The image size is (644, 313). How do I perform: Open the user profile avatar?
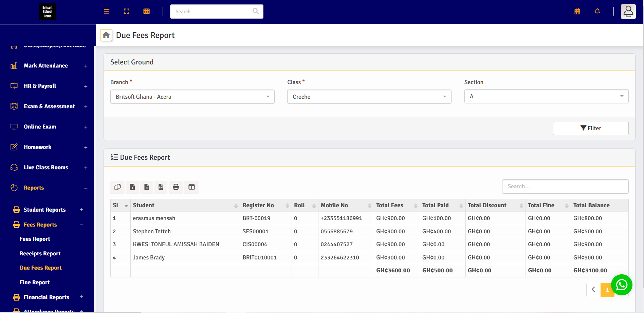628,12
